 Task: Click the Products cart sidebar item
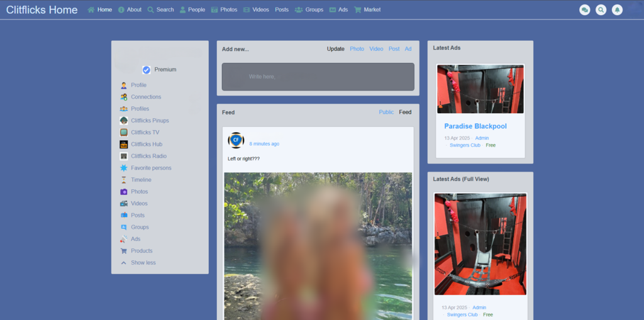pos(142,251)
